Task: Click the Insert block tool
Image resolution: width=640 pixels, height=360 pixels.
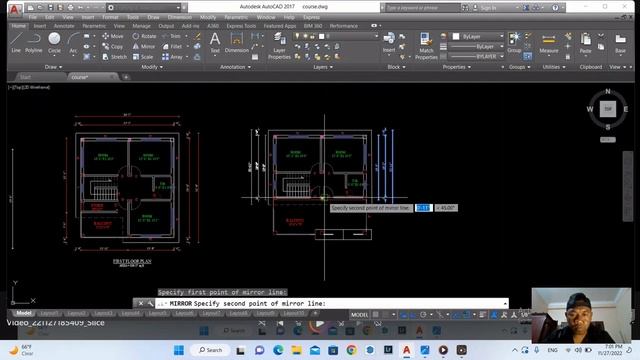Action: tap(389, 43)
